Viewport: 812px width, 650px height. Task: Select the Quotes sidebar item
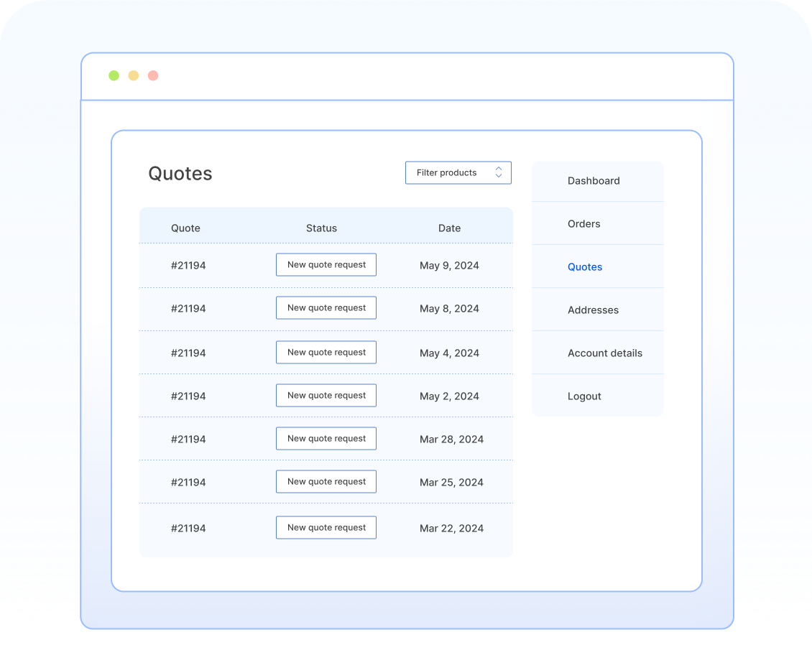[584, 266]
